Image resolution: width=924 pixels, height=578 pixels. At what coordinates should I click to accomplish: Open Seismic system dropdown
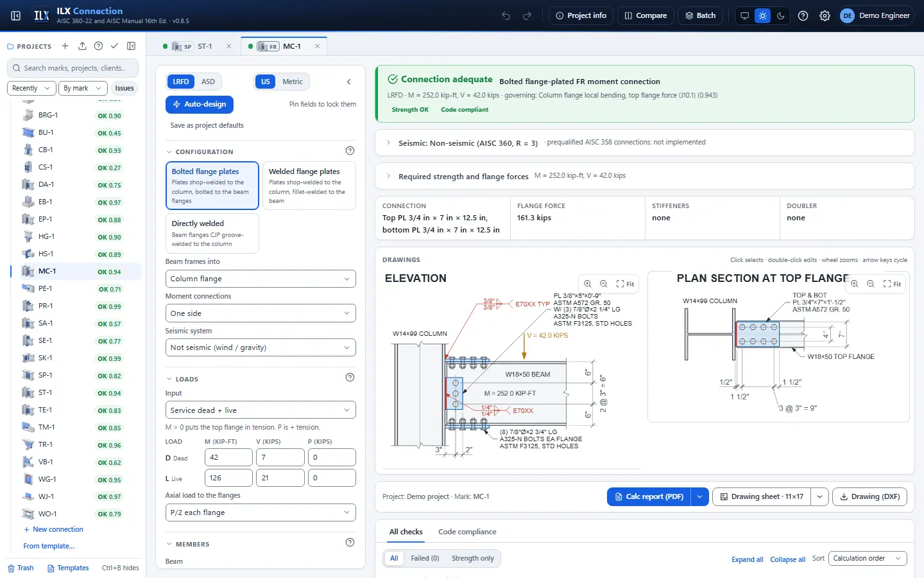(x=261, y=347)
